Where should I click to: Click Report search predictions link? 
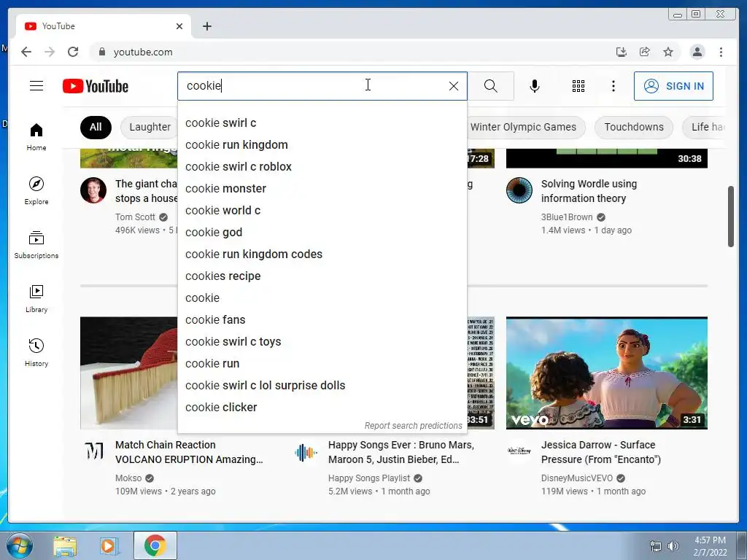click(413, 426)
